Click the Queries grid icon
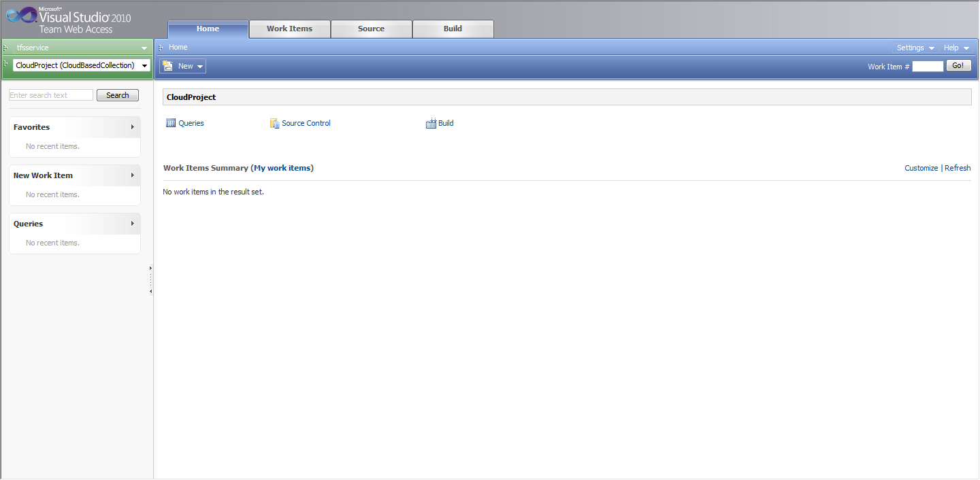Screen dimensions: 980x480 coord(171,123)
